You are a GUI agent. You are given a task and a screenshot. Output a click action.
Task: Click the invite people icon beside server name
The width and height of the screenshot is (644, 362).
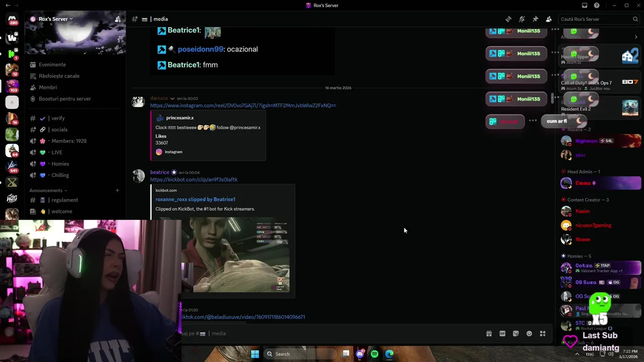pyautogui.click(x=118, y=19)
